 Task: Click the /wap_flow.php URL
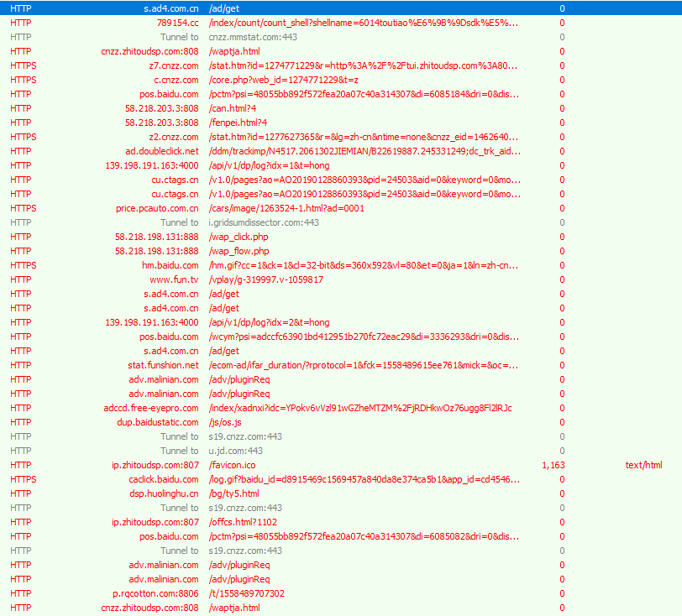click(x=239, y=251)
